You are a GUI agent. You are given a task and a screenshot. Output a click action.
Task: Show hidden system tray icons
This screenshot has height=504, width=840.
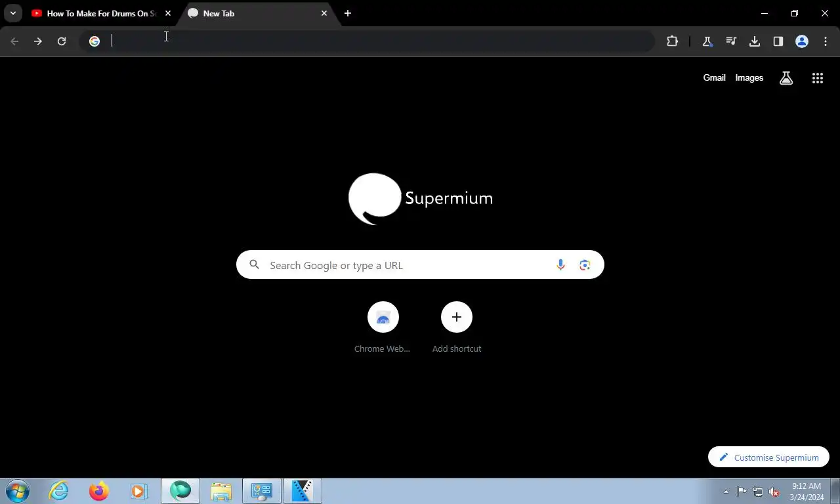[726, 492]
